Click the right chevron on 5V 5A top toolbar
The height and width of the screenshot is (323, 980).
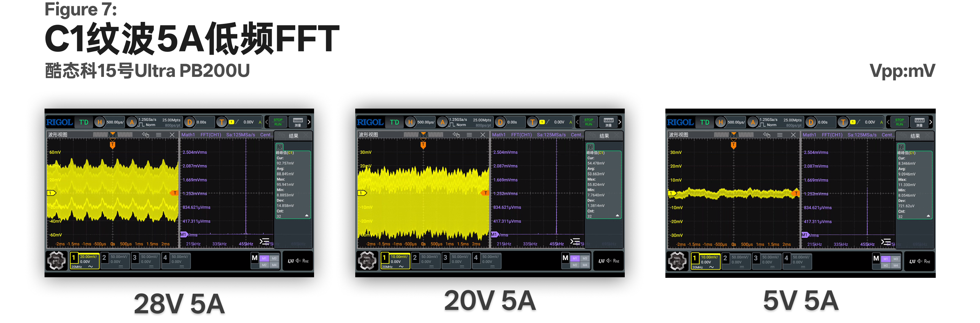pyautogui.click(x=930, y=122)
